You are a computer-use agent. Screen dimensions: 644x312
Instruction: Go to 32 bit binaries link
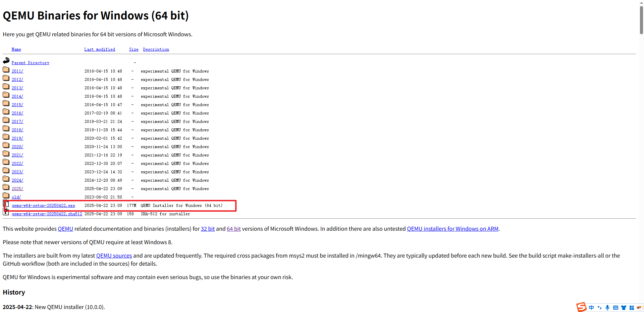coord(208,229)
